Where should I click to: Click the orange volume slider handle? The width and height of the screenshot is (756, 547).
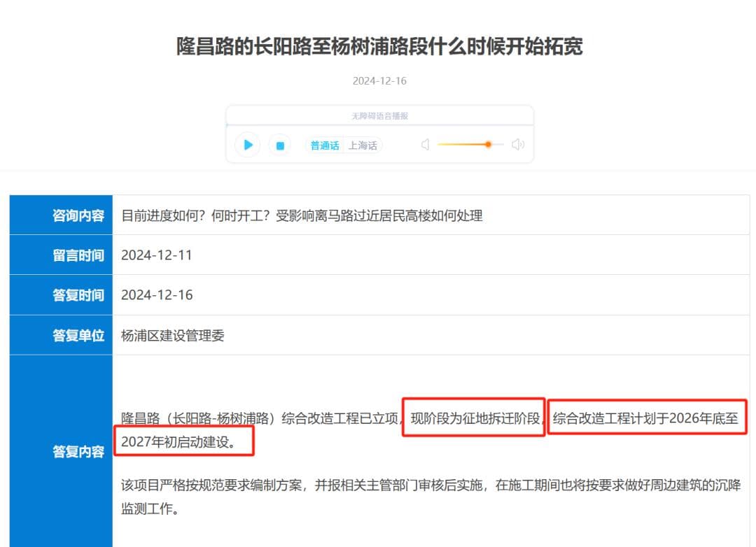coord(488,145)
